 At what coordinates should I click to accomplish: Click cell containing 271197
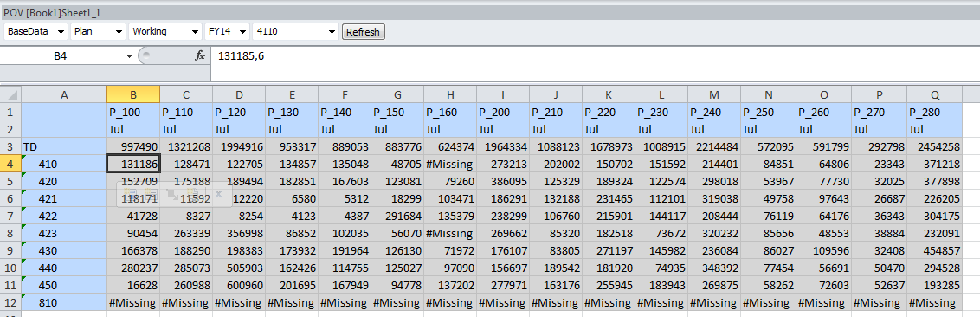(x=609, y=250)
